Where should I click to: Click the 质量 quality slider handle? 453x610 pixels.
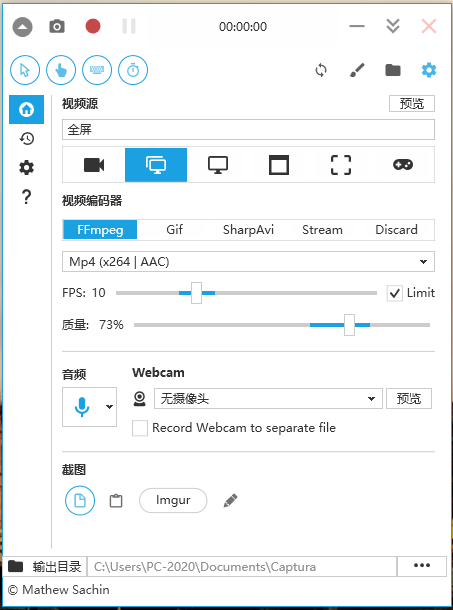(349, 325)
